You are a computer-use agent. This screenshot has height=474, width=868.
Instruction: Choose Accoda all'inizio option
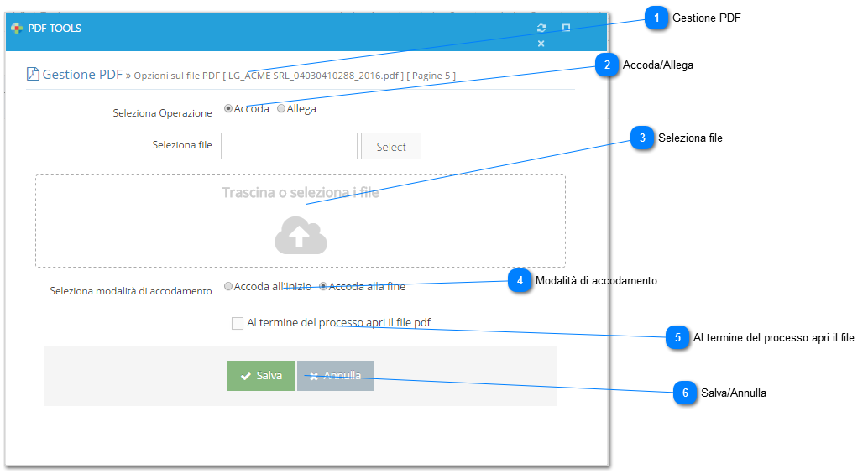coord(228,286)
